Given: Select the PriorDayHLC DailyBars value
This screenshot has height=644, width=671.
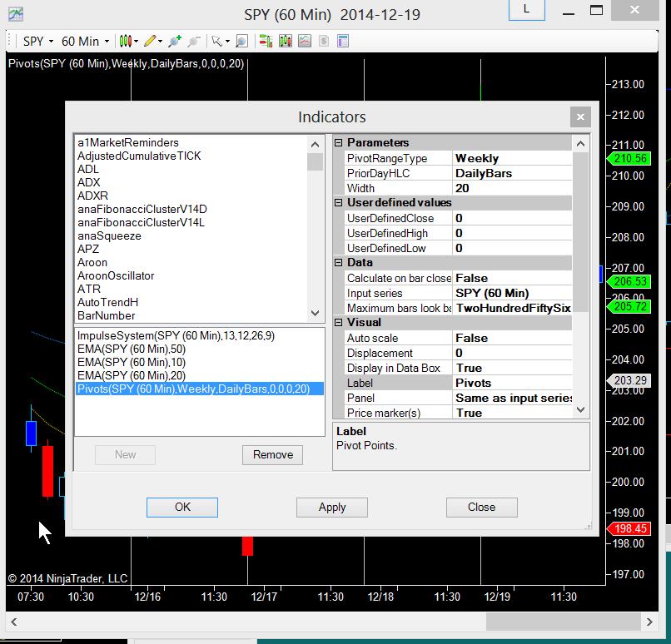Looking at the screenshot, I should (x=512, y=173).
